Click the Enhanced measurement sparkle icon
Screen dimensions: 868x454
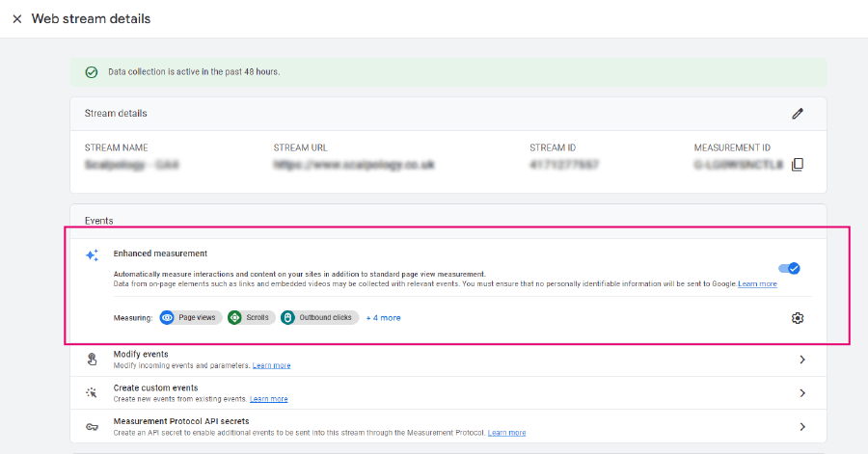click(92, 254)
